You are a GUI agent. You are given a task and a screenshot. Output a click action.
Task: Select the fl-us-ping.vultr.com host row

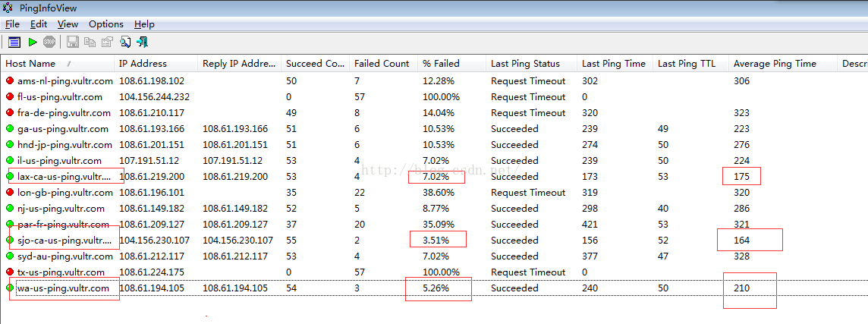pyautogui.click(x=59, y=97)
